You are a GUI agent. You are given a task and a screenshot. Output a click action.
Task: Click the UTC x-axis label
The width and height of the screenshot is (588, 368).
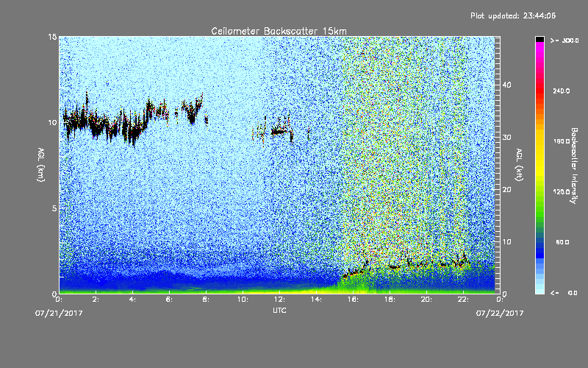279,310
